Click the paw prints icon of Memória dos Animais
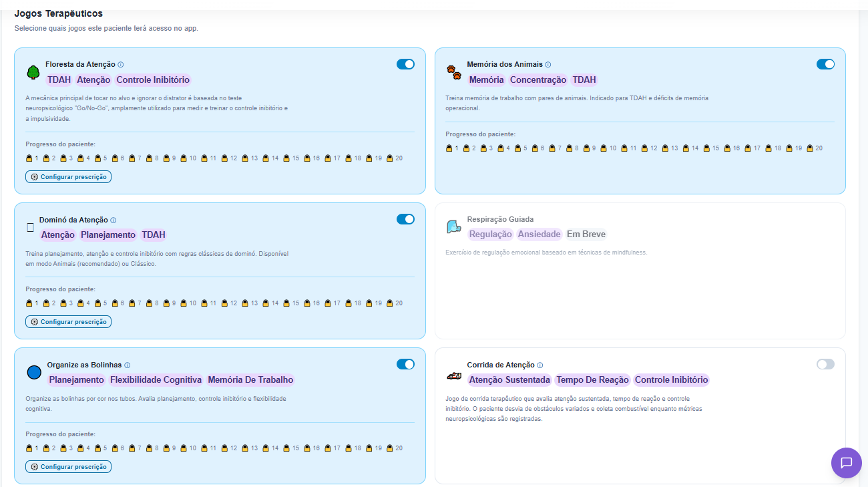 click(455, 72)
